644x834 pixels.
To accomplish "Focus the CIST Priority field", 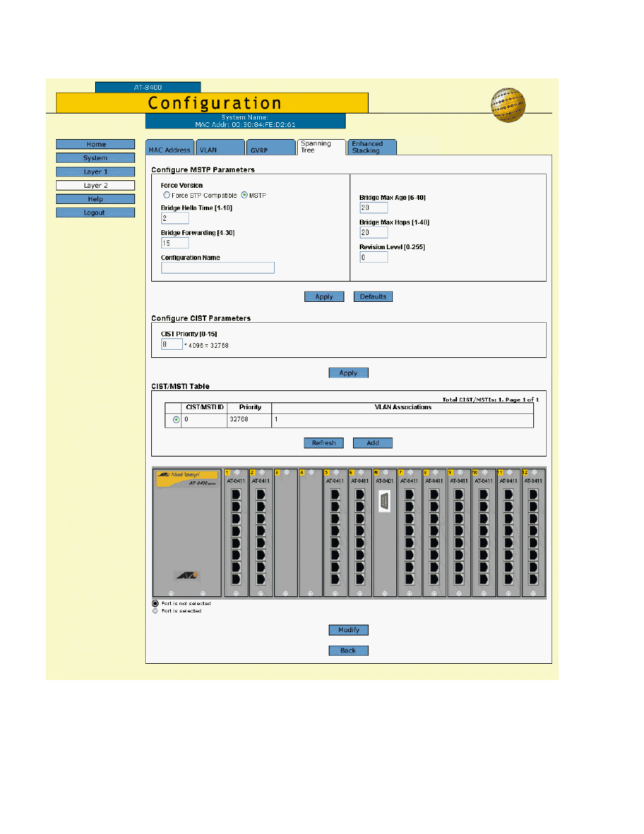I will (172, 344).
